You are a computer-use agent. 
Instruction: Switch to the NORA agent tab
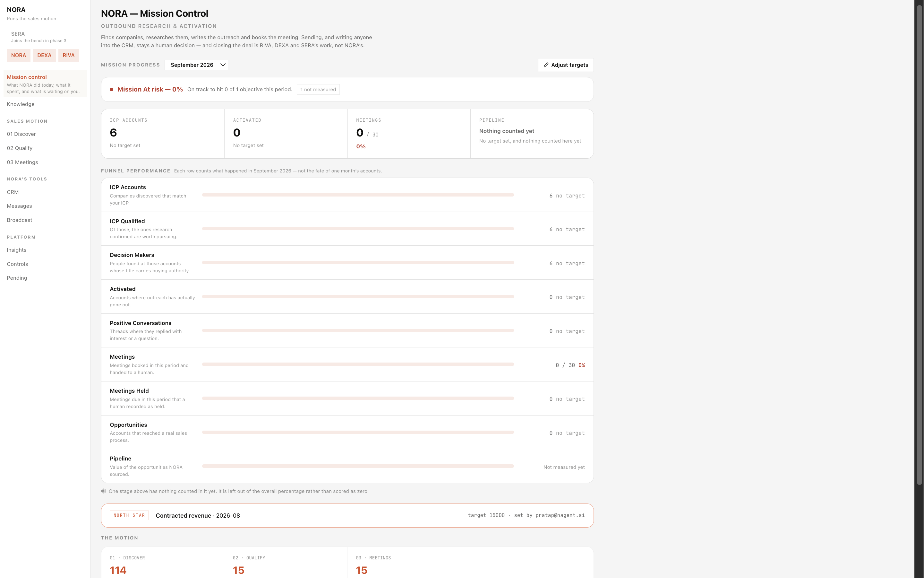click(18, 56)
